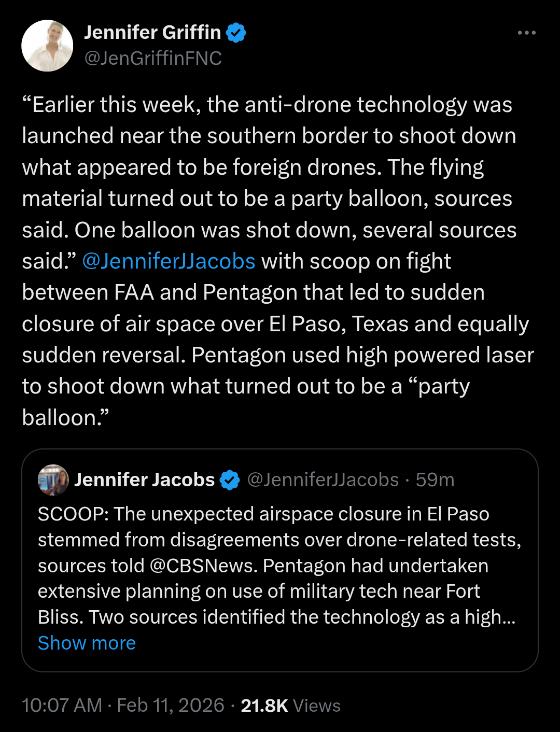Click the 59m timestamp on quoted post

tap(435, 480)
